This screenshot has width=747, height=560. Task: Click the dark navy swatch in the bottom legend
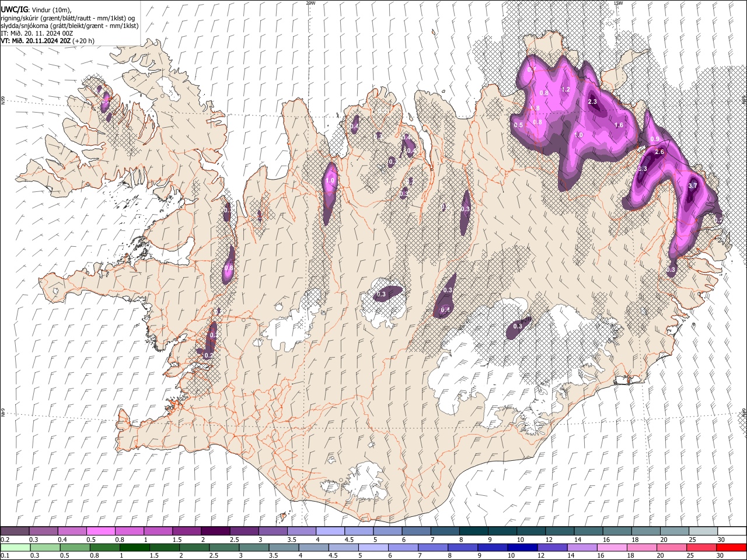pos(522,547)
